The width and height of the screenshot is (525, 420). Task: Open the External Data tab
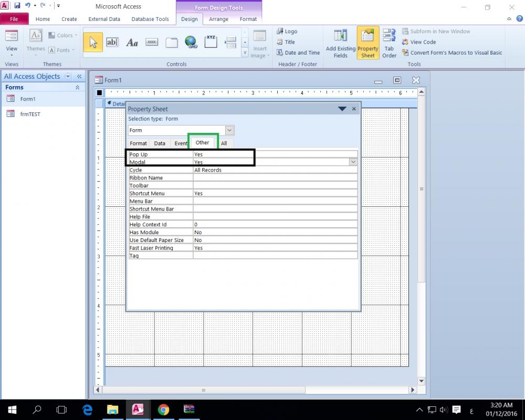click(104, 19)
